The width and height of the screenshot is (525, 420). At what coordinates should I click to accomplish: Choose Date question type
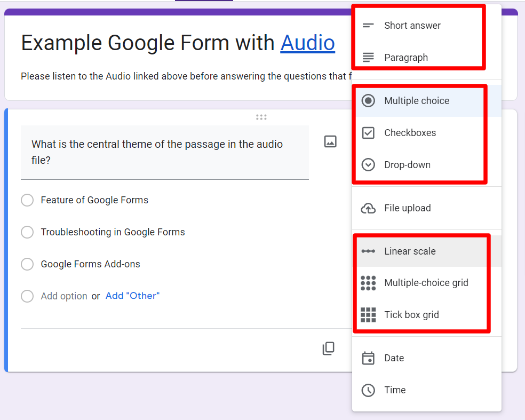pyautogui.click(x=427, y=358)
